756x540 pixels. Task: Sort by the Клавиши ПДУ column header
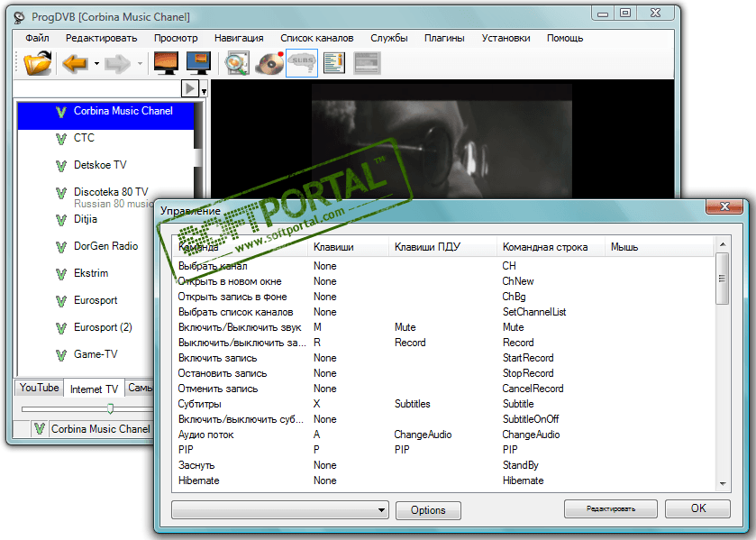tap(442, 247)
